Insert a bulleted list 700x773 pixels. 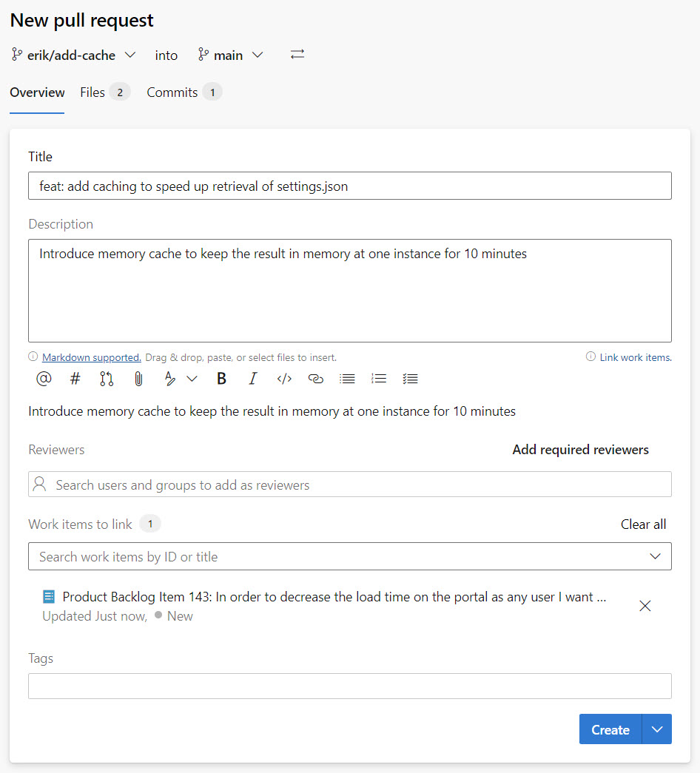click(347, 379)
